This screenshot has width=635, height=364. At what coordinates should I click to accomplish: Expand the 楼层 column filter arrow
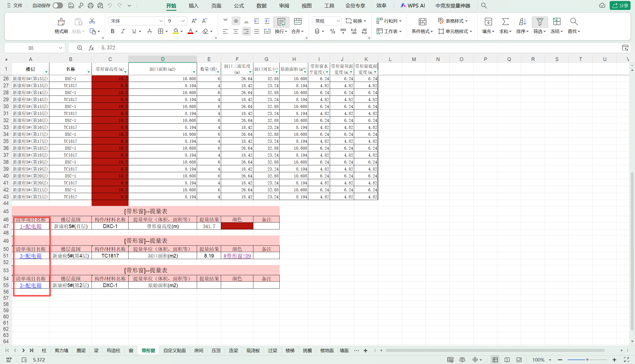tap(46, 72)
